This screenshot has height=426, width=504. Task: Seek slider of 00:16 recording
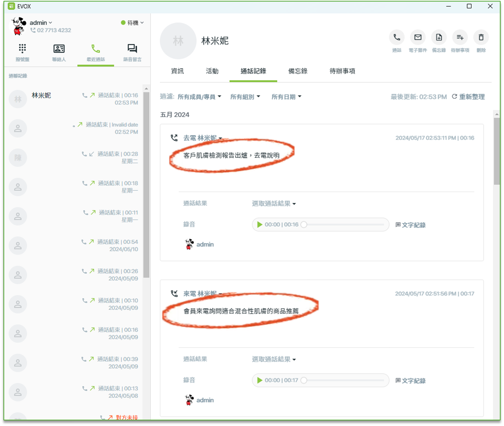(344, 225)
